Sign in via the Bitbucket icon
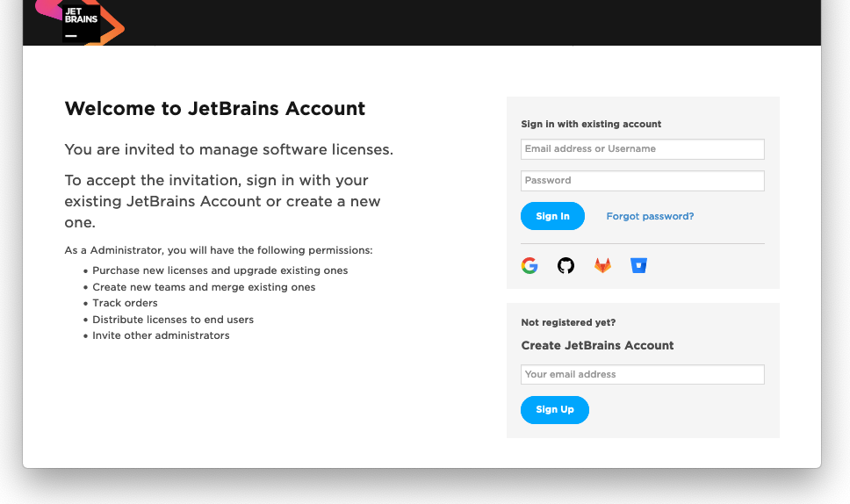850x504 pixels. coord(638,265)
